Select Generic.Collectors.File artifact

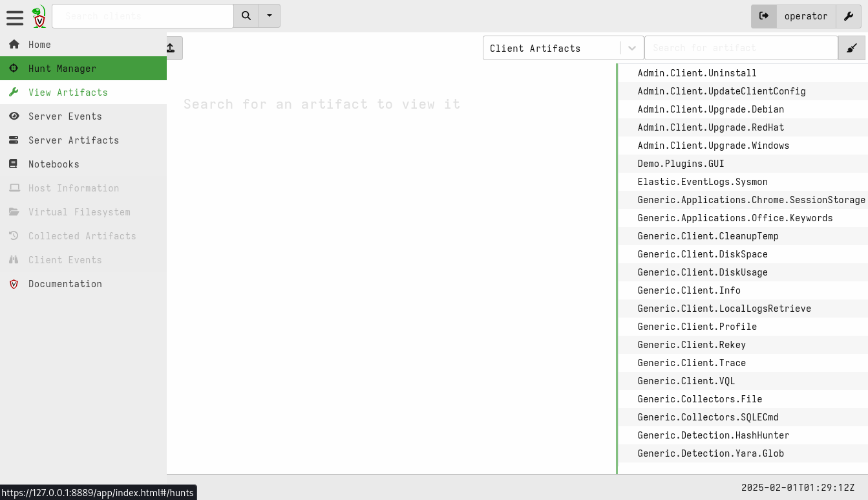coord(743,399)
